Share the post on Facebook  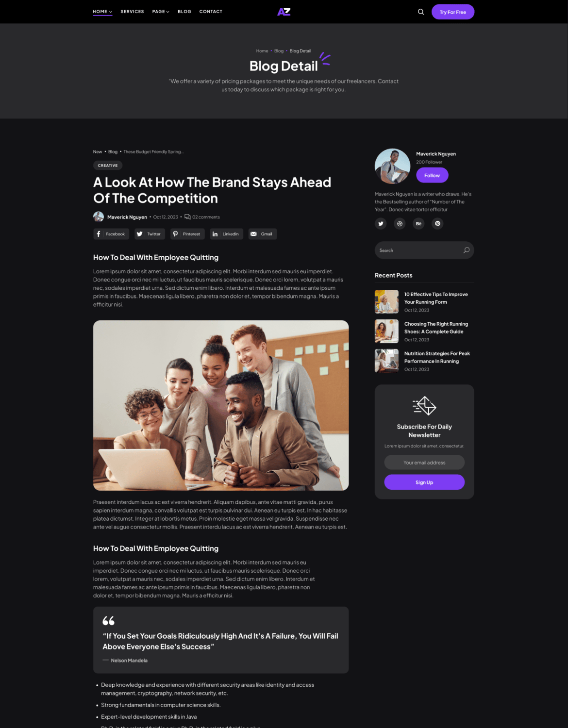[x=111, y=234]
